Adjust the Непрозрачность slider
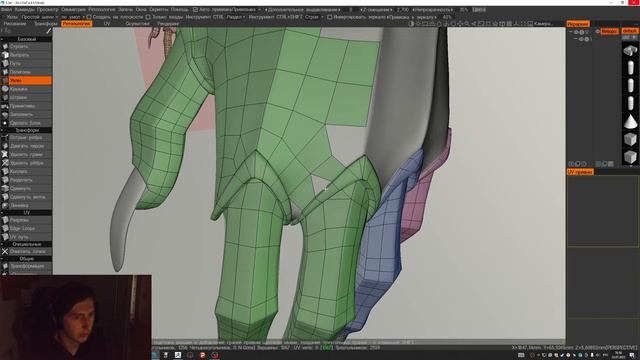Image resolution: width=640 pixels, height=360 pixels. (434, 9)
